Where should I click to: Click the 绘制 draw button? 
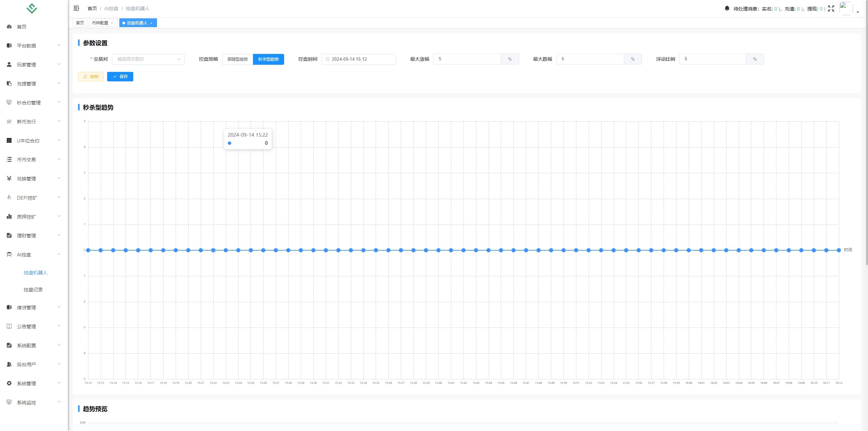click(91, 77)
